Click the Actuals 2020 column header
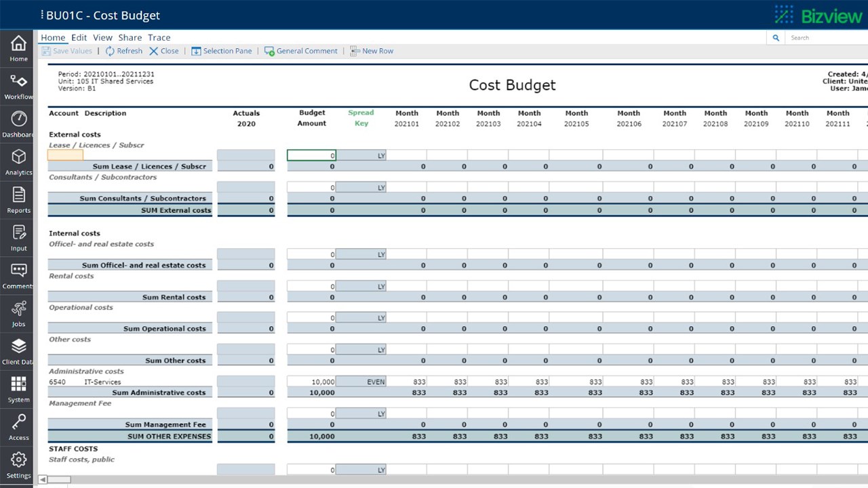The image size is (868, 488). click(x=246, y=119)
